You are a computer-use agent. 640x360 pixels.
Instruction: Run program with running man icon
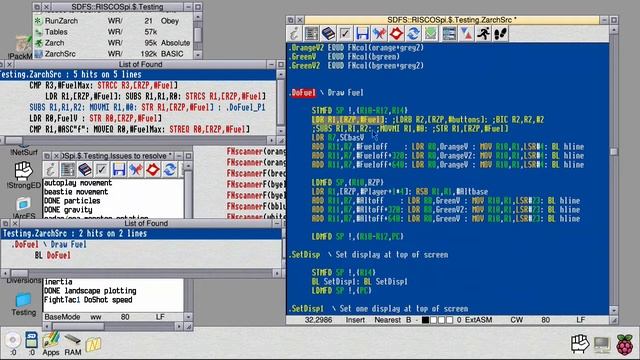pos(483,33)
